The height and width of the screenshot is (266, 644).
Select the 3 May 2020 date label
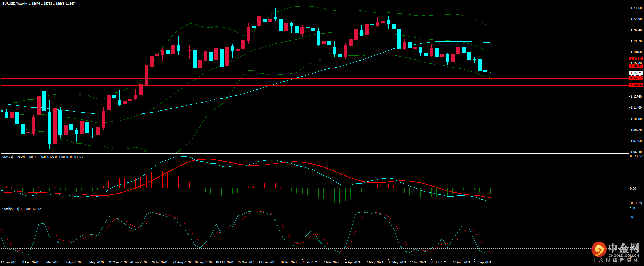coord(95,262)
